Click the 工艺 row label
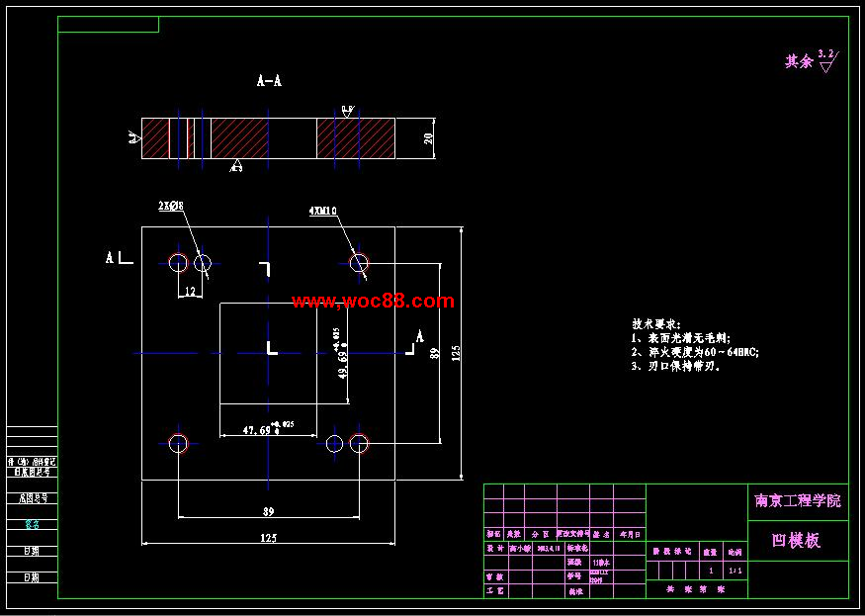 coord(494,590)
